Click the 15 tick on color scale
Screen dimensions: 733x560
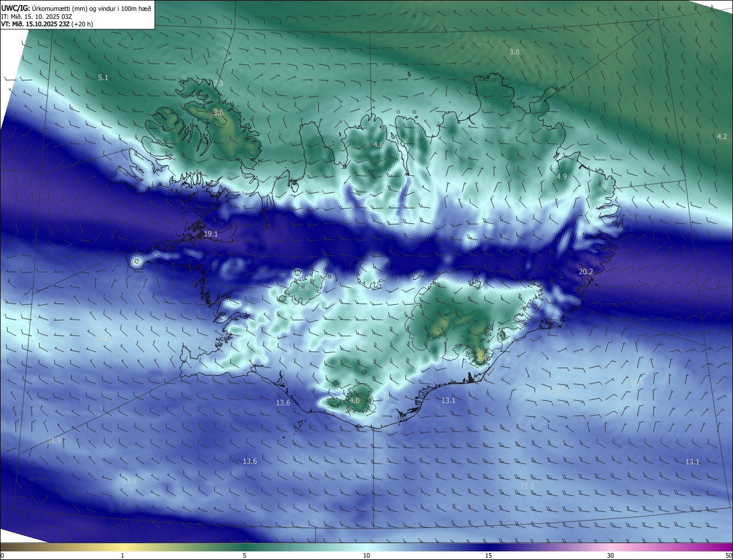[488, 555]
